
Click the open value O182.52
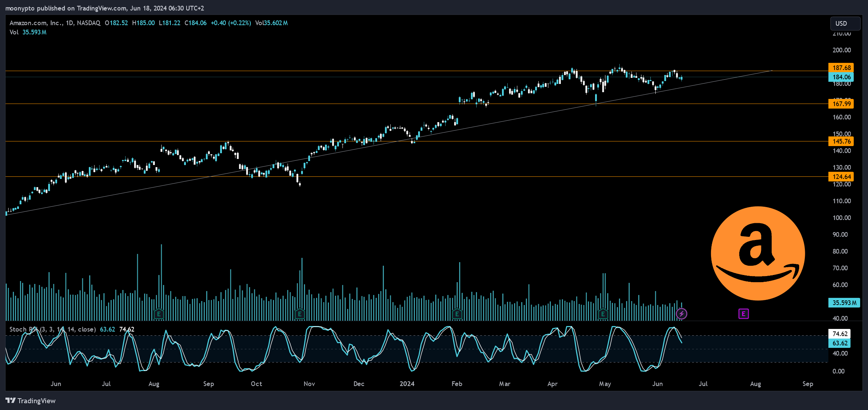point(116,23)
